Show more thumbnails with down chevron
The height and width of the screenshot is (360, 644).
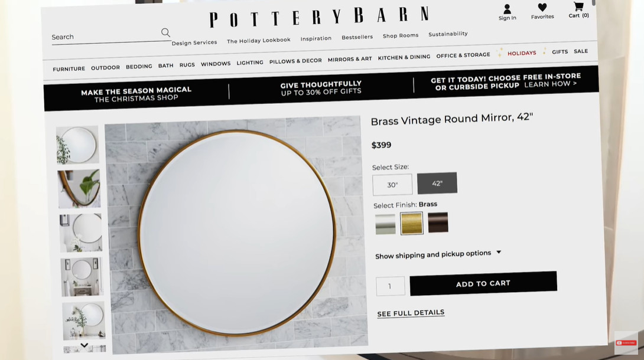84,345
